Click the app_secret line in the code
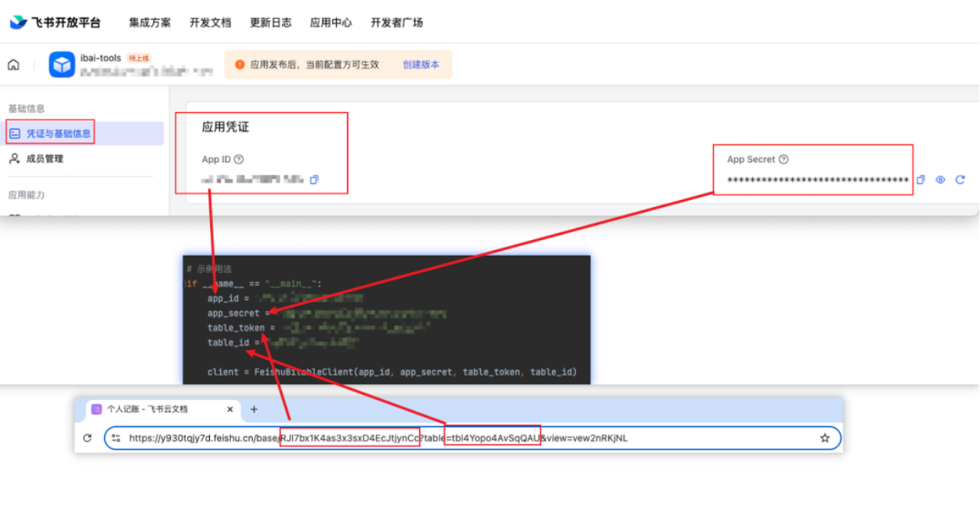The width and height of the screenshot is (980, 512). pyautogui.click(x=327, y=314)
